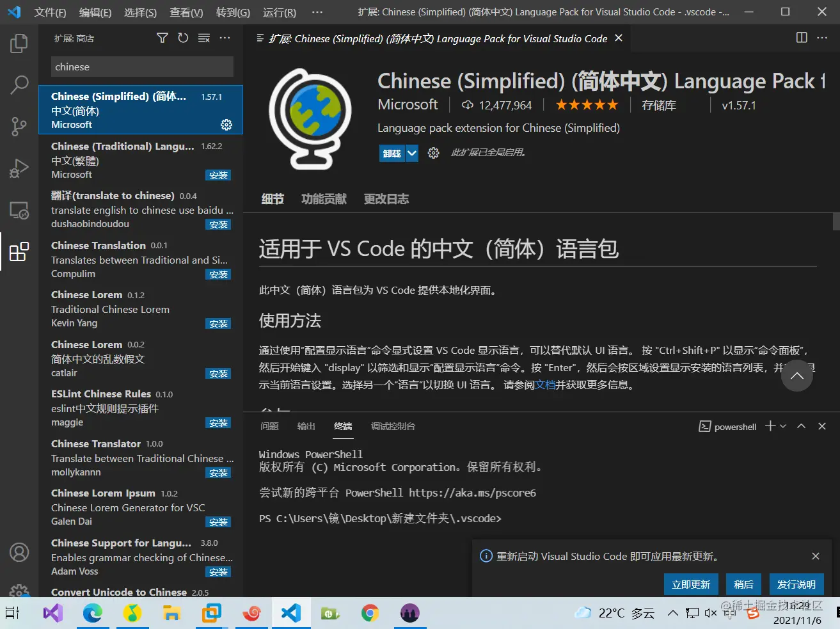The height and width of the screenshot is (629, 840).
Task: Expand the terminal launch profile dropdown
Action: [783, 426]
